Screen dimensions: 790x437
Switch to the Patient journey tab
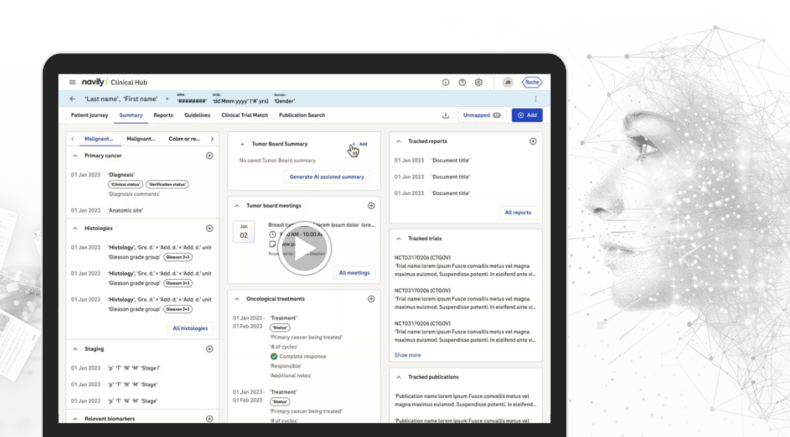(90, 116)
